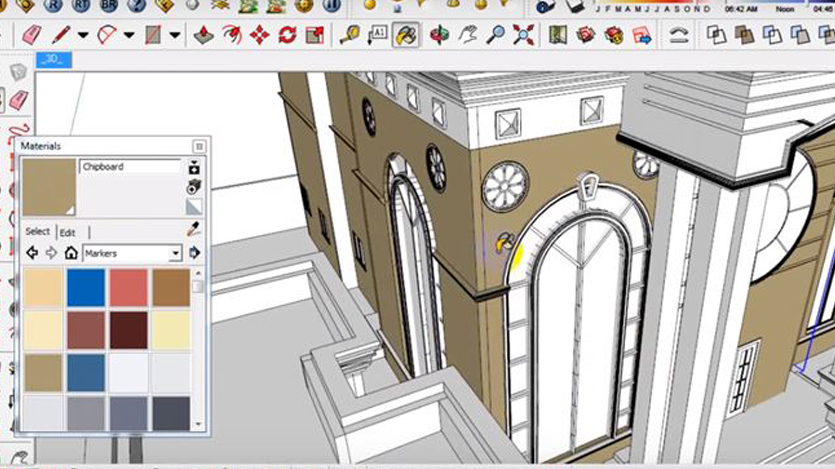The width and height of the screenshot is (835, 469).
Task: Click the Outer Shell solid tool
Action: tap(716, 35)
